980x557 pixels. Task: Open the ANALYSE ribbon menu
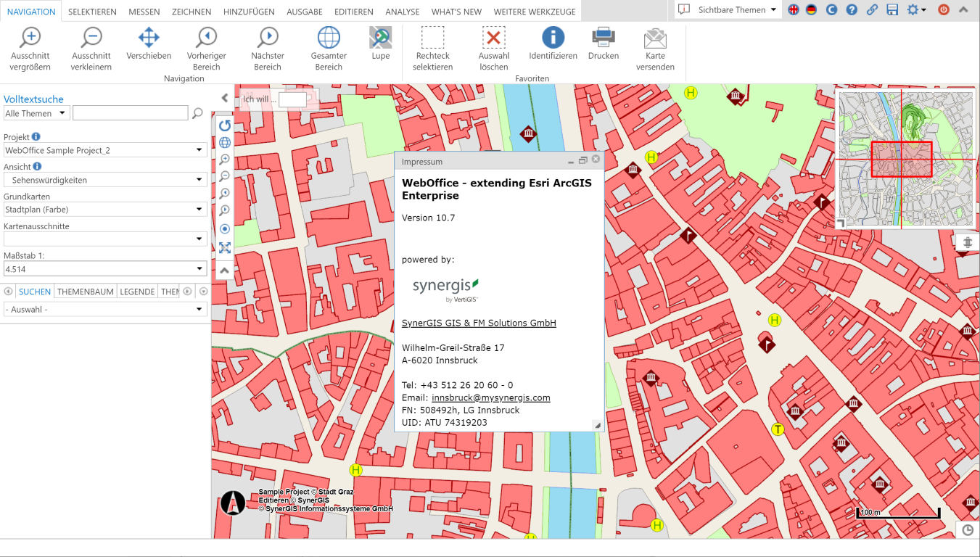[x=402, y=11]
